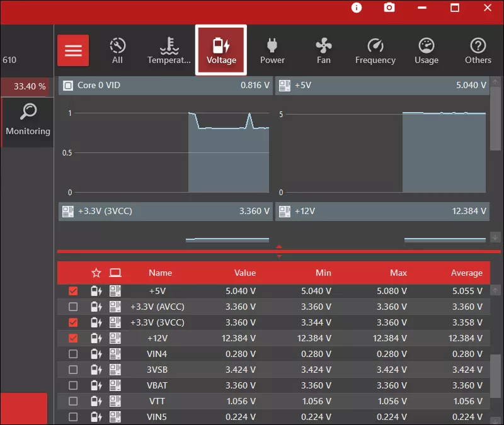Sort table by Value column
The height and width of the screenshot is (425, 504).
245,273
